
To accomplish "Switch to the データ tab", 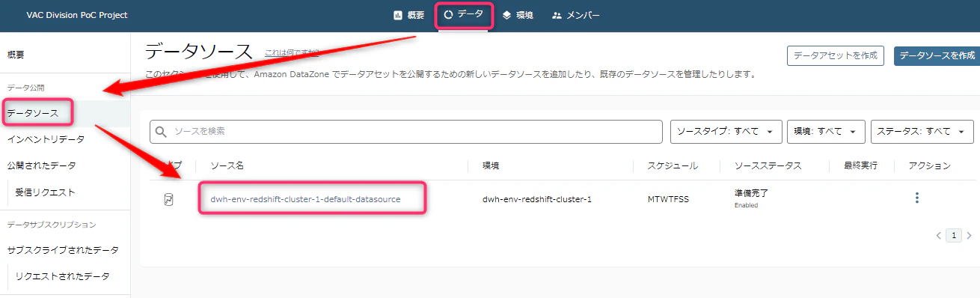I will [464, 14].
